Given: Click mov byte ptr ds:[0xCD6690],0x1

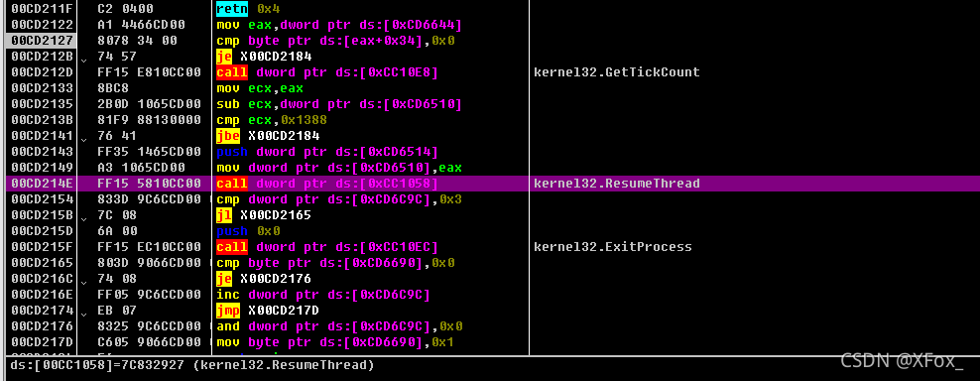Looking at the screenshot, I should pyautogui.click(x=335, y=343).
